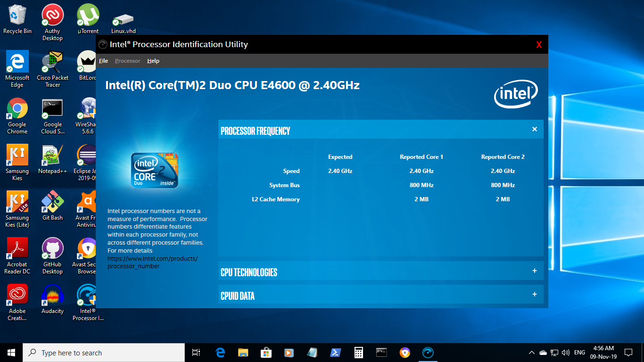Select the Git Bash desktop shortcut
The width and height of the screenshot is (644, 362).
52,206
